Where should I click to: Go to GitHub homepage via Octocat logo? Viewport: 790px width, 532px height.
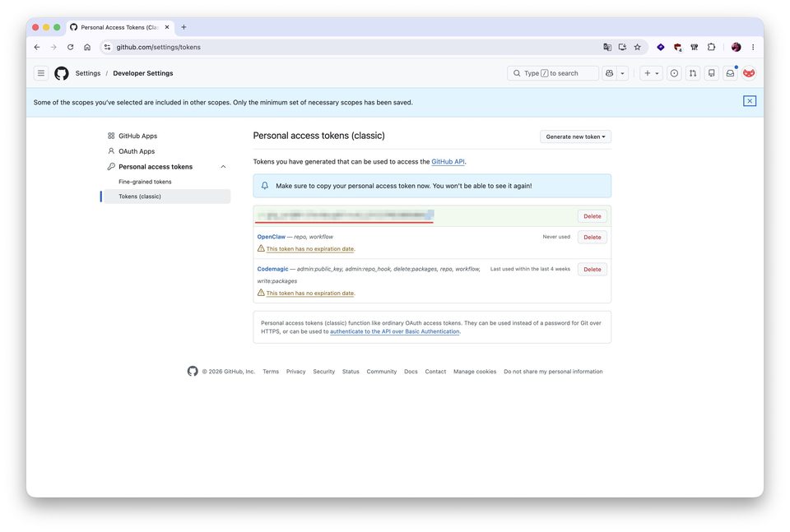pyautogui.click(x=62, y=73)
